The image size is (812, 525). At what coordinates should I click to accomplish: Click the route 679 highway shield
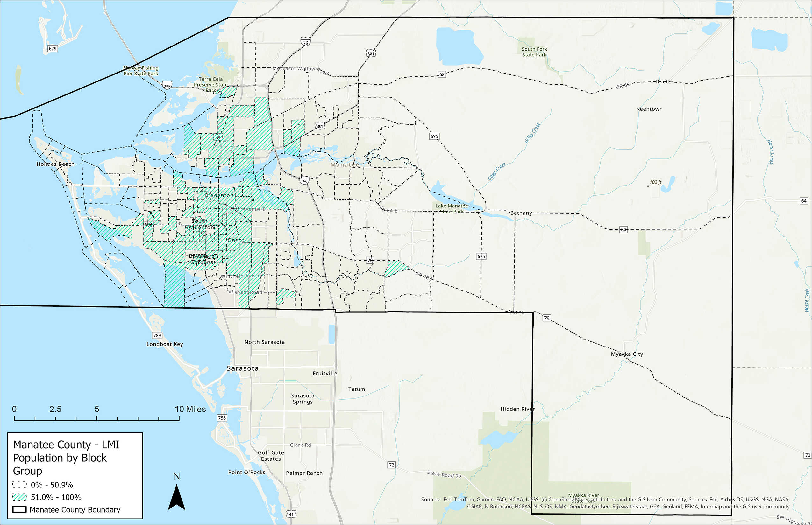point(52,48)
